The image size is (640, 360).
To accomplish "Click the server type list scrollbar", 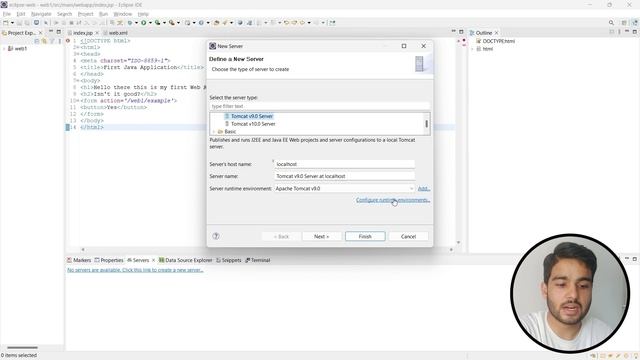I will pos(427,123).
